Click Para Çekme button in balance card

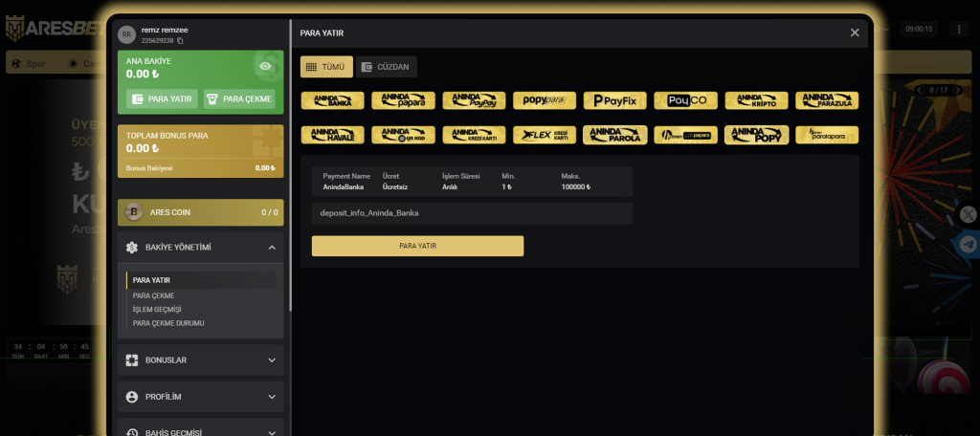(239, 98)
